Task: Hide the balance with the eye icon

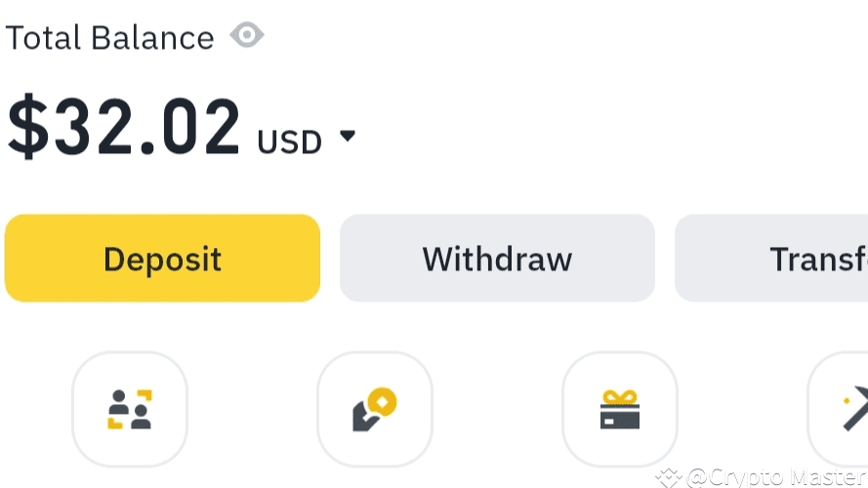Action: tap(247, 35)
